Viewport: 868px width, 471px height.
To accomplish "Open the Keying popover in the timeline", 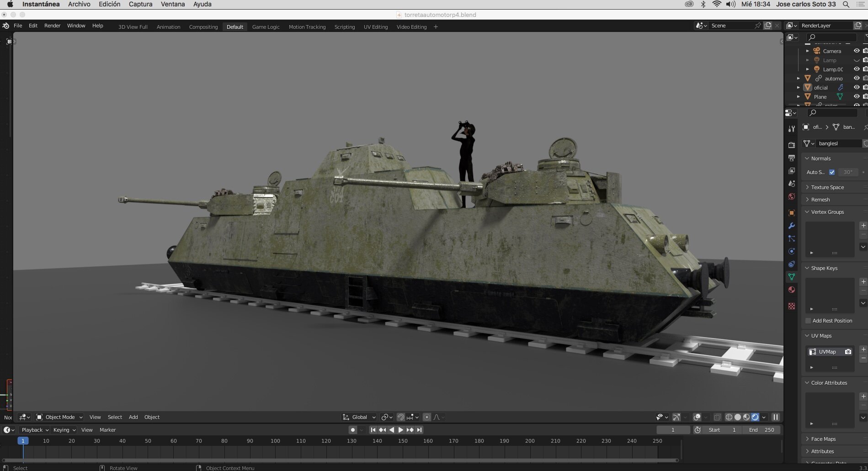I will pyautogui.click(x=64, y=430).
